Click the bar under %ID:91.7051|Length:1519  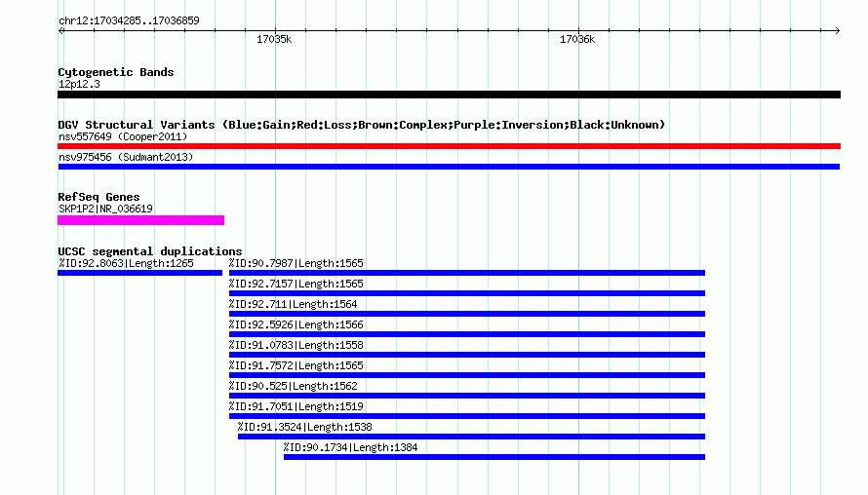pyautogui.click(x=467, y=416)
